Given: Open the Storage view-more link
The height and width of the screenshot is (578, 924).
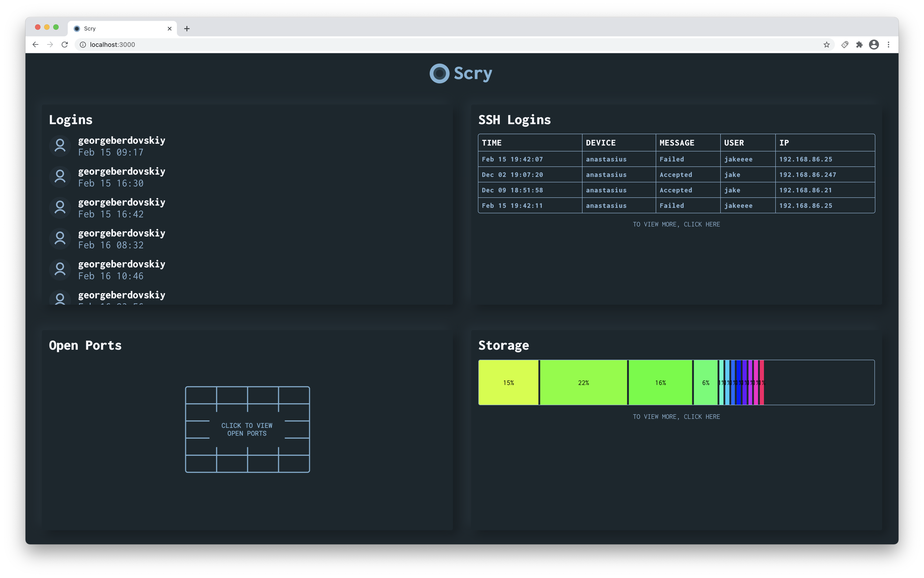Looking at the screenshot, I should (676, 417).
